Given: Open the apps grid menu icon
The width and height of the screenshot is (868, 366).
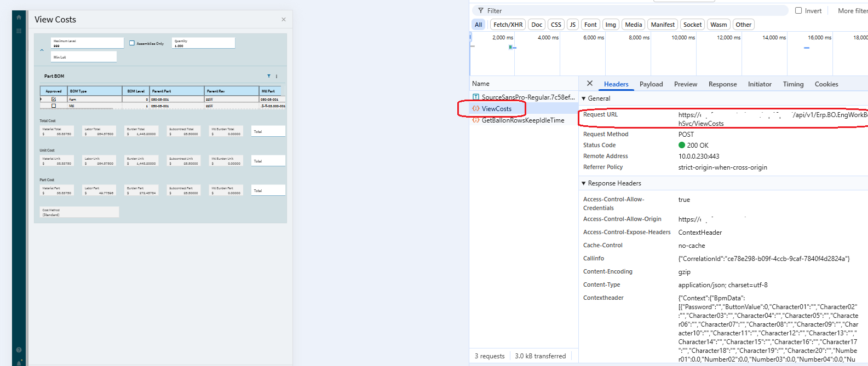Looking at the screenshot, I should click(x=19, y=31).
